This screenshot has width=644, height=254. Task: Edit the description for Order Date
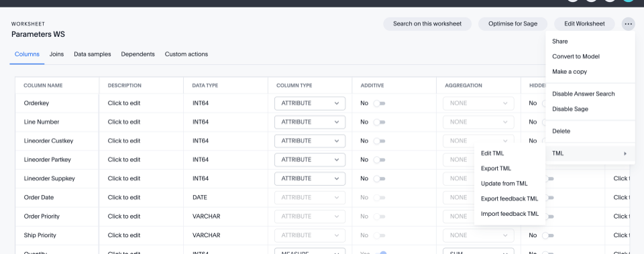point(124,198)
